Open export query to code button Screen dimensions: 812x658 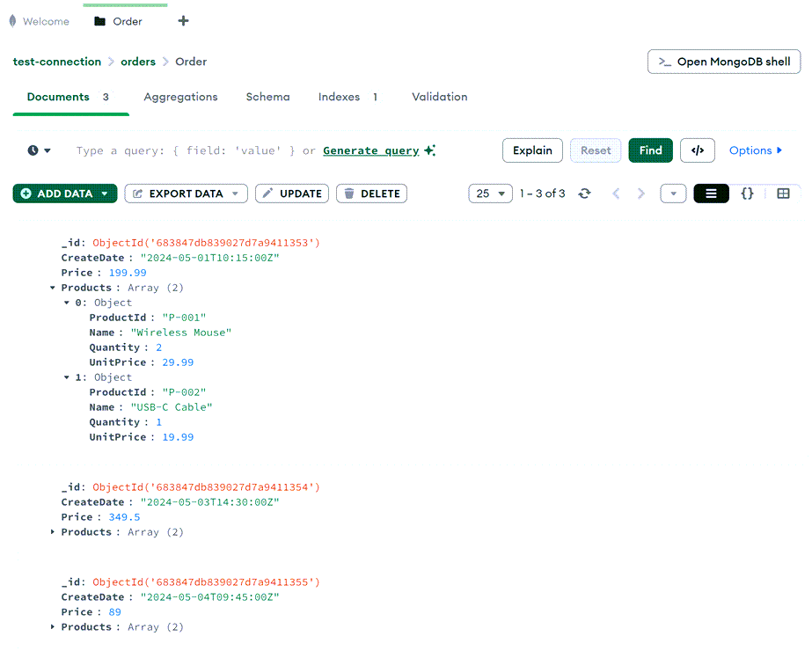697,150
